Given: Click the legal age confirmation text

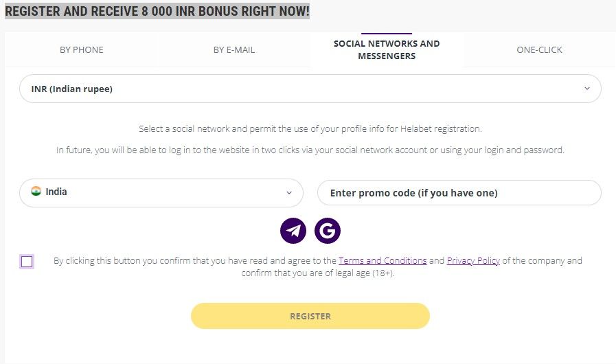Looking at the screenshot, I should (x=318, y=273).
